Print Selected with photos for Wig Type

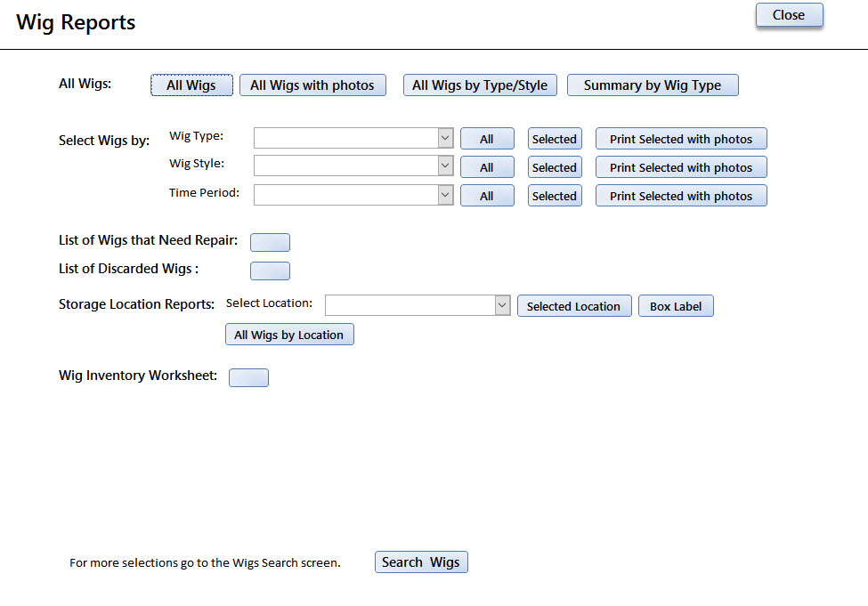tap(681, 139)
